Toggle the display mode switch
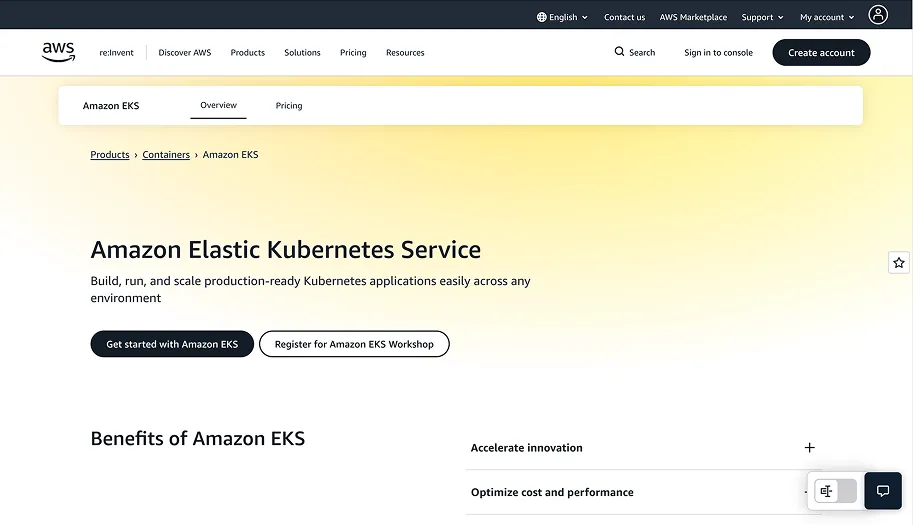913x525 pixels. pyautogui.click(x=836, y=491)
